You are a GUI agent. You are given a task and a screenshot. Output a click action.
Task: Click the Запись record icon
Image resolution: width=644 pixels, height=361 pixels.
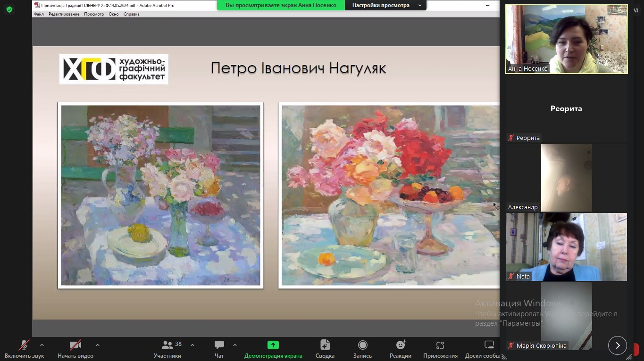point(362,345)
